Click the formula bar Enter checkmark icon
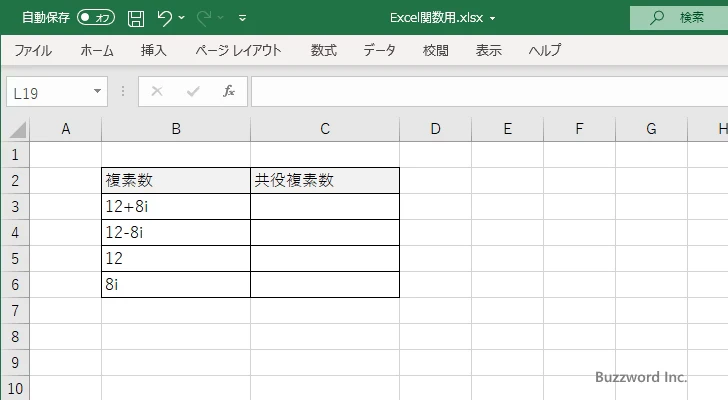 coord(193,91)
